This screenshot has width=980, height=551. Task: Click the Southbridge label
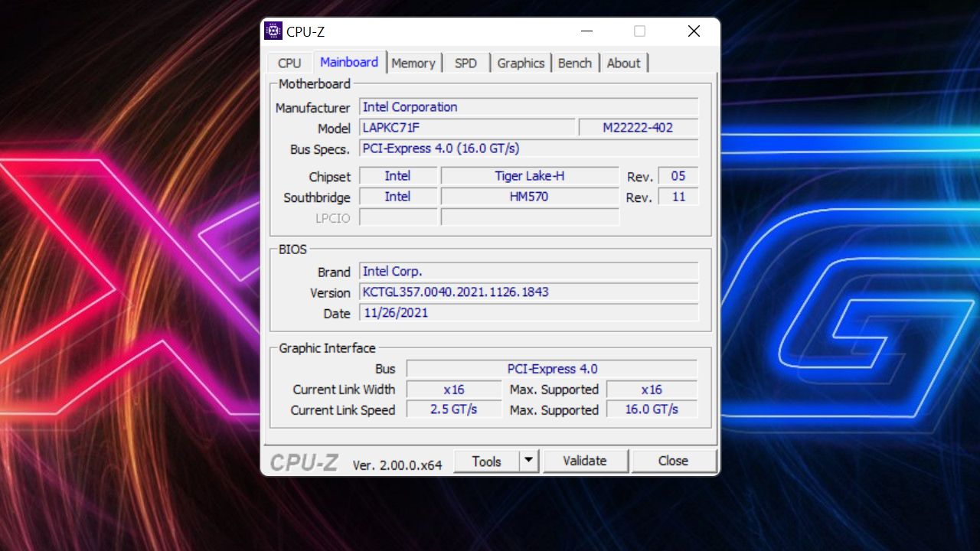tap(317, 197)
